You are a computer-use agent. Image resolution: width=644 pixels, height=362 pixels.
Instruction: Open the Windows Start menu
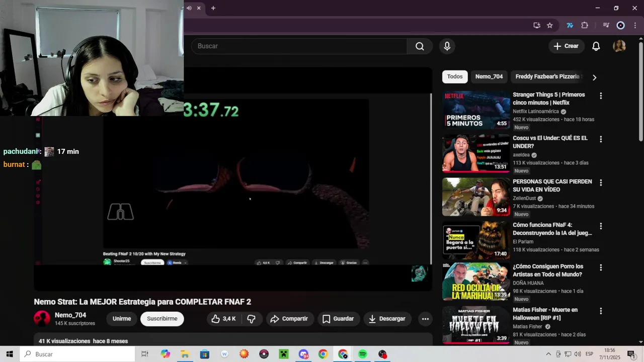[x=10, y=354]
